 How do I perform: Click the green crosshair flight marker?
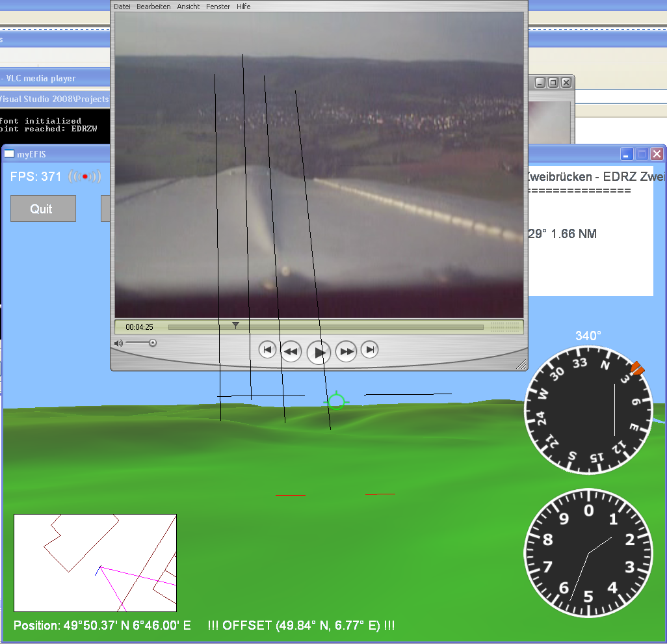pos(336,401)
